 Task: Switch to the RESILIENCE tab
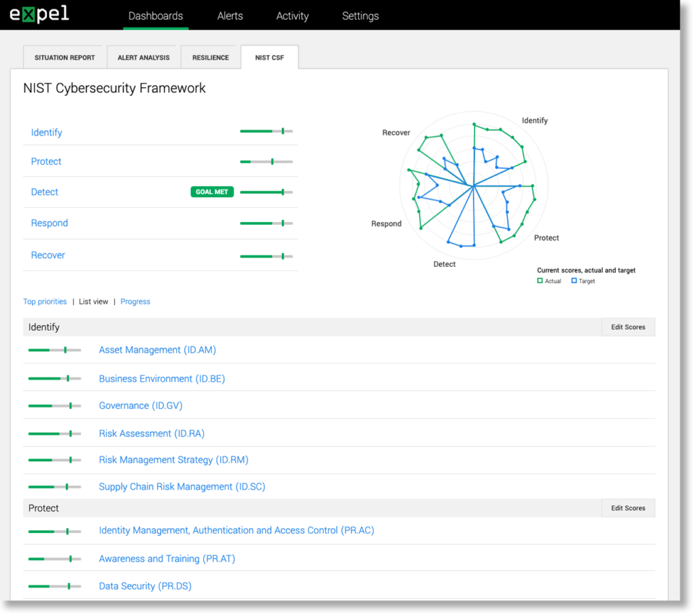210,57
